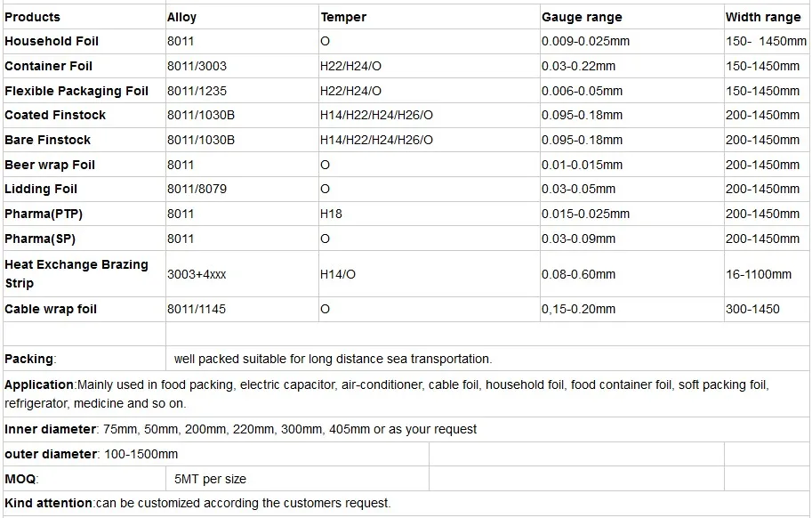Select the 16-1100mm width range value
Screen dimensions: 812x518
coord(759,274)
